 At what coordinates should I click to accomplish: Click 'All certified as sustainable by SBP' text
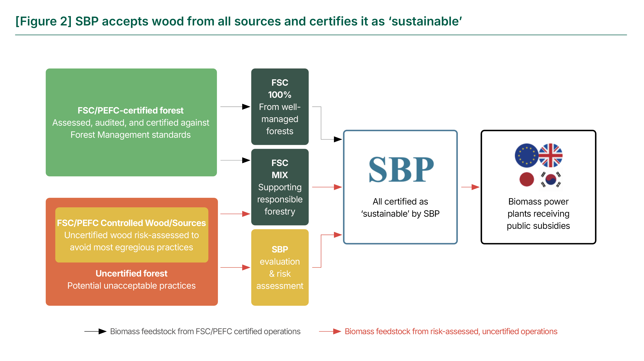click(400, 208)
